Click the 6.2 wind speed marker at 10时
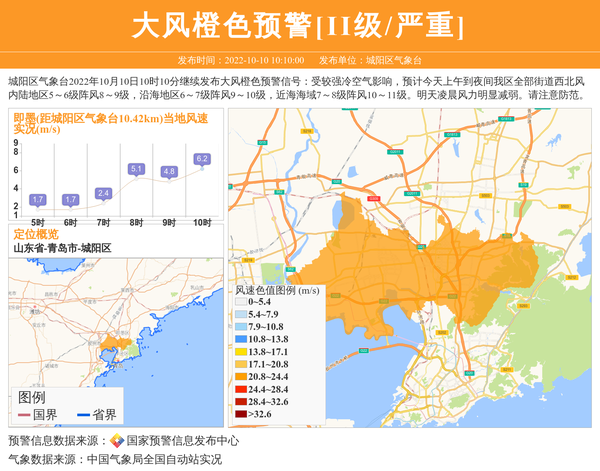Image resolution: width=600 pixels, height=471 pixels. (202, 159)
